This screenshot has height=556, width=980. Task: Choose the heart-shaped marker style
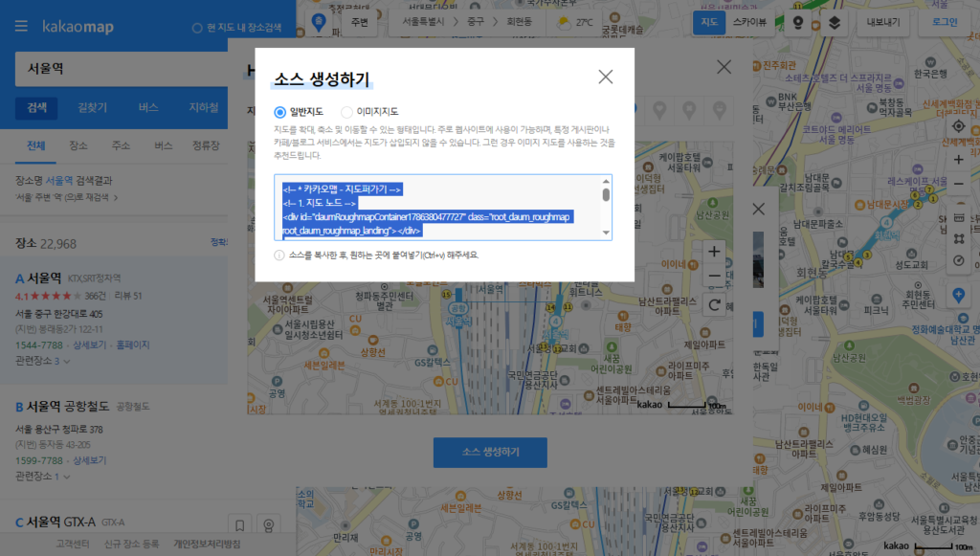pos(659,111)
